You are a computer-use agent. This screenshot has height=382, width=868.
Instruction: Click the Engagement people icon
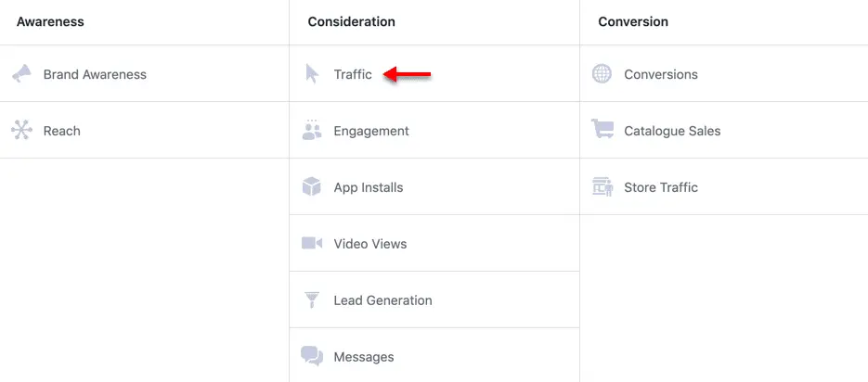312,130
